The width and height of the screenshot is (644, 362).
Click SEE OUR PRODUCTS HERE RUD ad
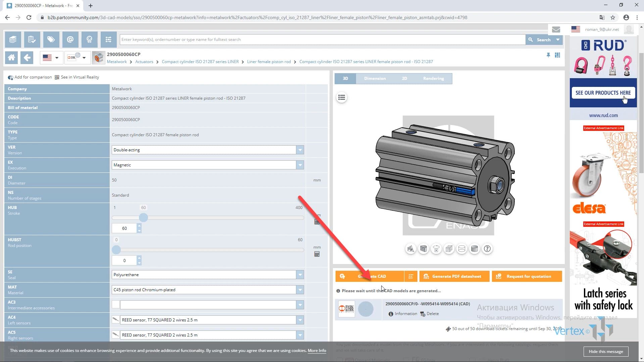click(x=603, y=93)
